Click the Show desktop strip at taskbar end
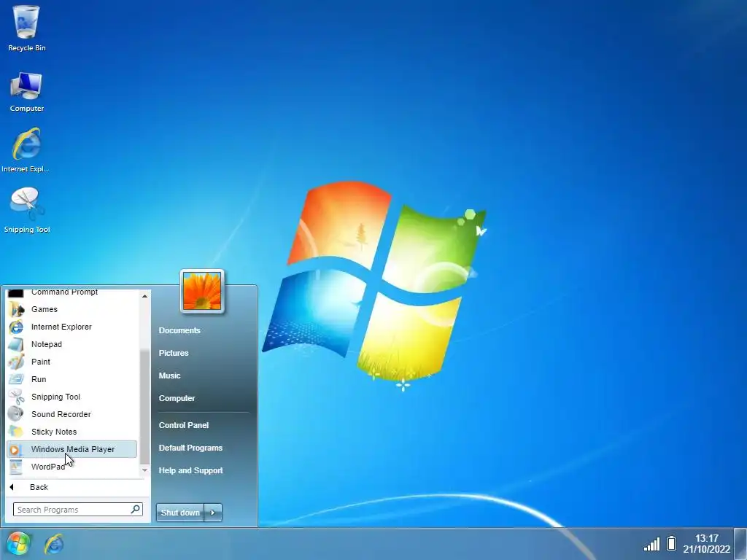Image resolution: width=747 pixels, height=560 pixels. click(741, 543)
